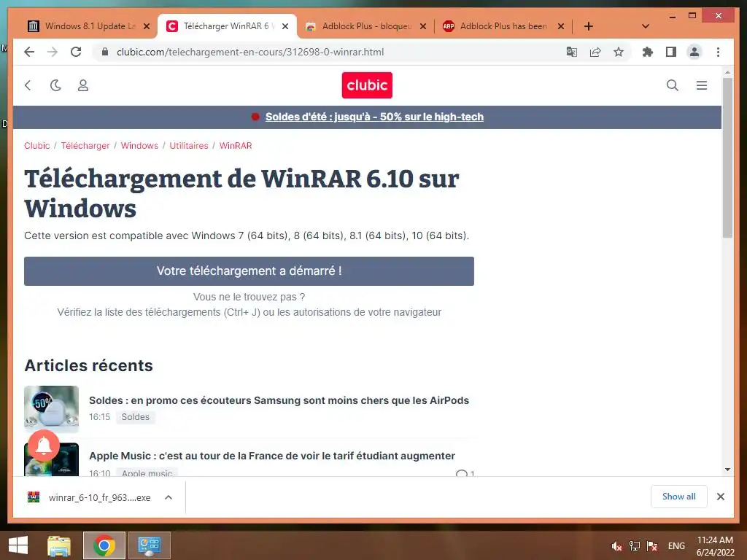Expand the winrar download options chevron
Screen dimensions: 747x560
coord(169,497)
